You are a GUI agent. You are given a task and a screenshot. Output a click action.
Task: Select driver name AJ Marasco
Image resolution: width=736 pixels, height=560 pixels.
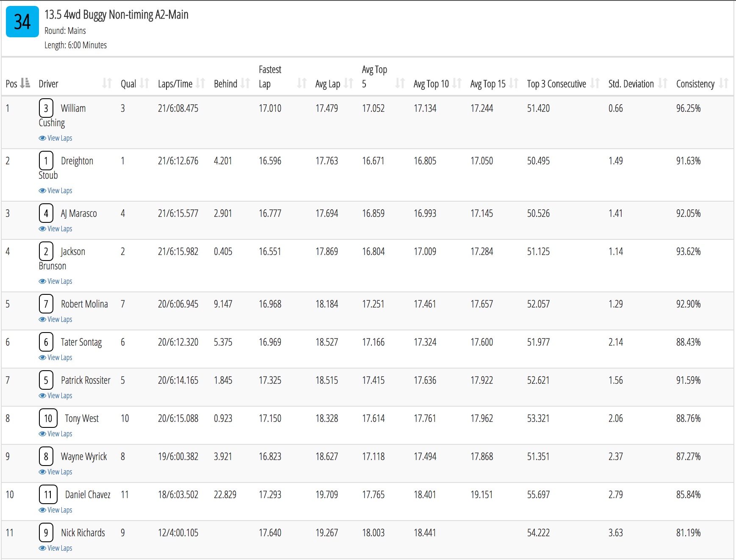(79, 213)
